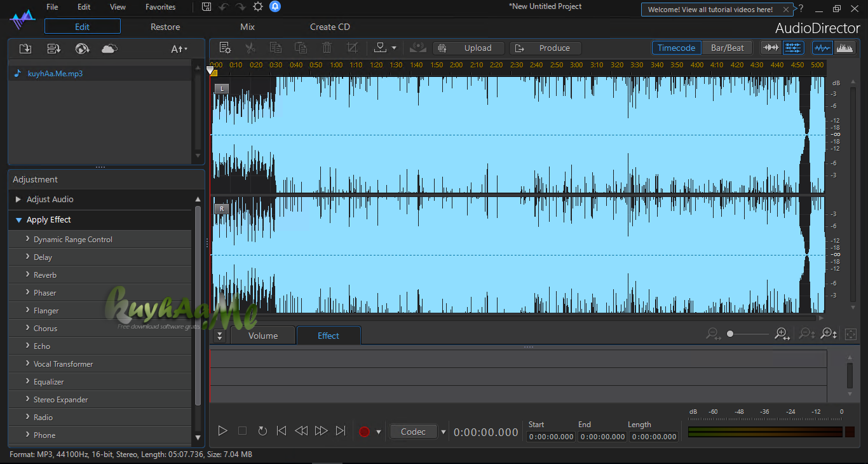Toggle the L channel selector
Image resolution: width=868 pixels, height=464 pixels.
tap(221, 88)
